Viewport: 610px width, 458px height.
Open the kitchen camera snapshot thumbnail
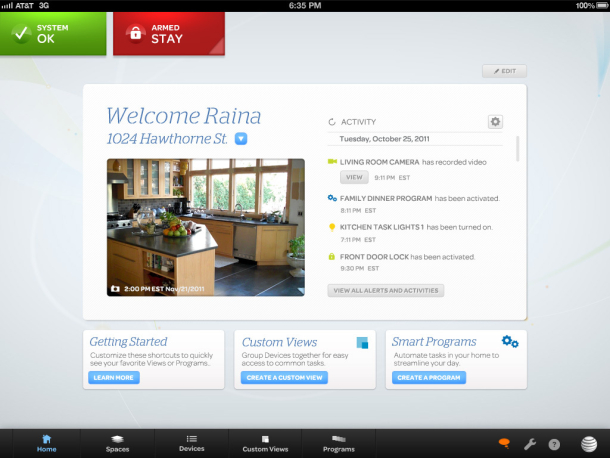click(206, 227)
